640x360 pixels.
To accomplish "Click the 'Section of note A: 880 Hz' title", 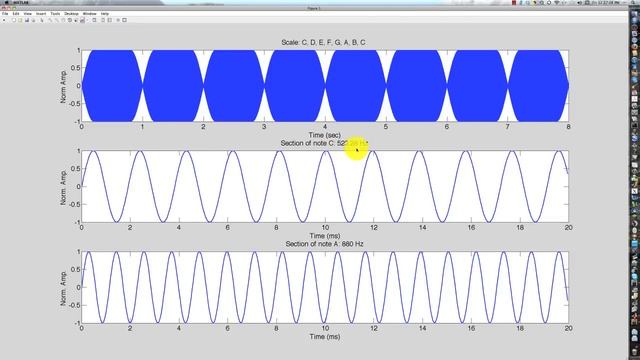I will [x=324, y=244].
